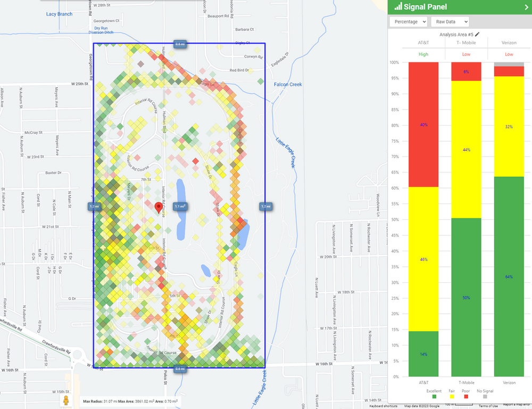Click T-Mobile green 50% excellent segment
This screenshot has width=532, height=409.
[x=466, y=297]
